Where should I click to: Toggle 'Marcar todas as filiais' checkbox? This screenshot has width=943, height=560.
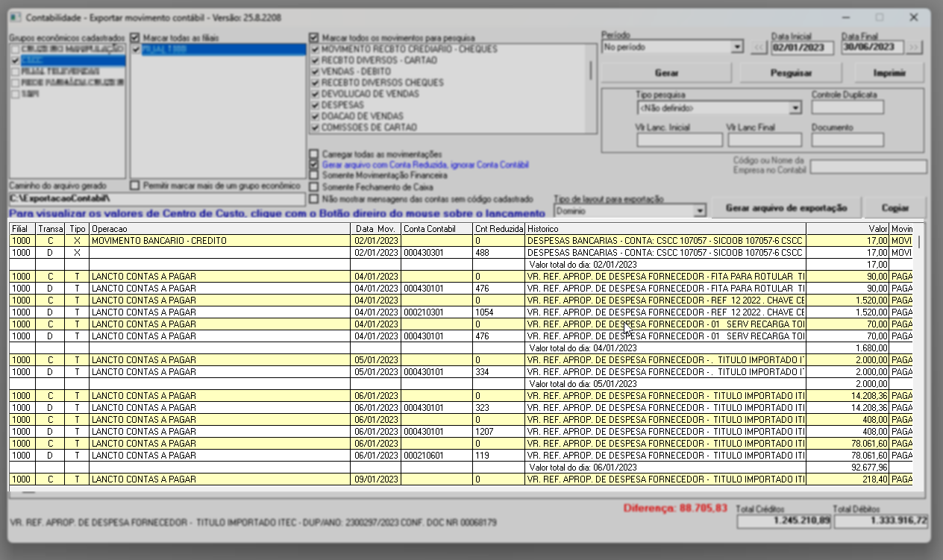click(x=135, y=37)
